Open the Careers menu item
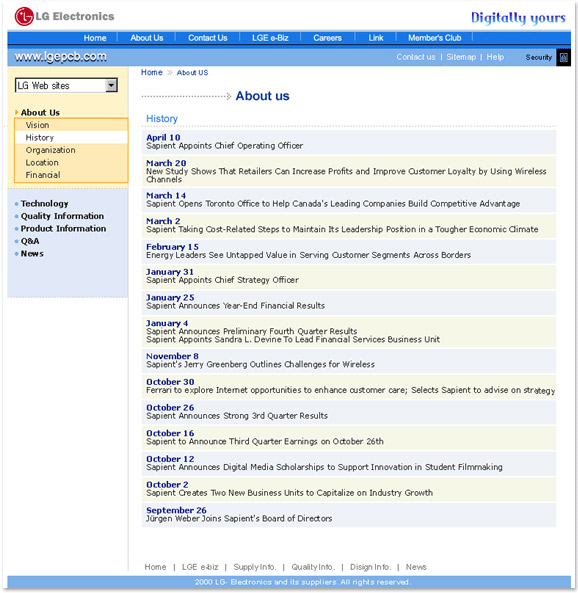The image size is (578, 593). point(327,38)
